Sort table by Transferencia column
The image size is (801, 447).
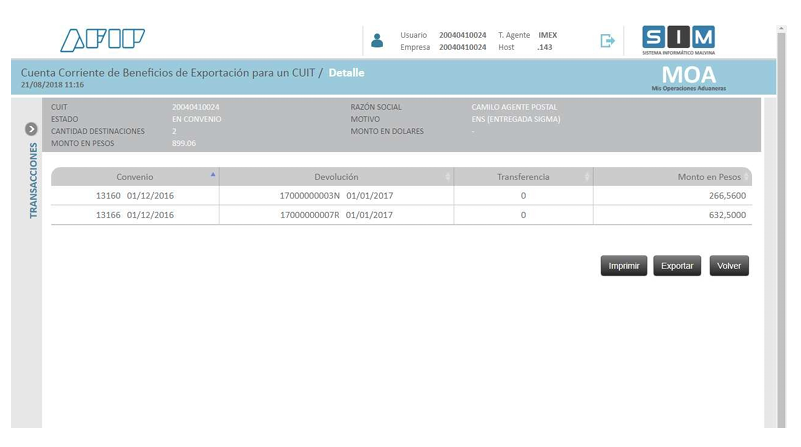[523, 177]
